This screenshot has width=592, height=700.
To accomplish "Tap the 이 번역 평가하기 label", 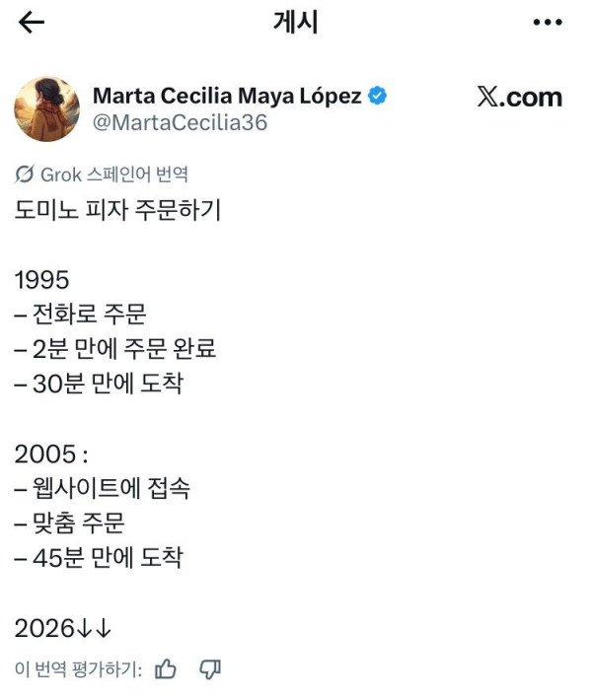I will point(78,669).
